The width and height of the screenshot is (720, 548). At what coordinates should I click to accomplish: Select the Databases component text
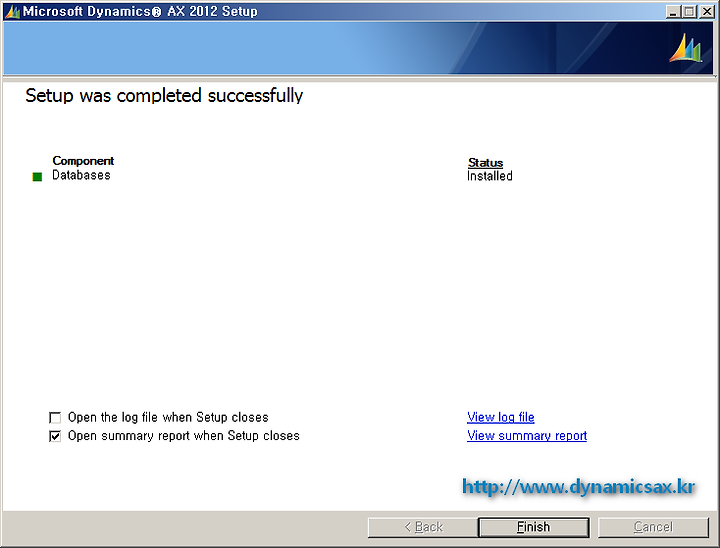coord(81,175)
